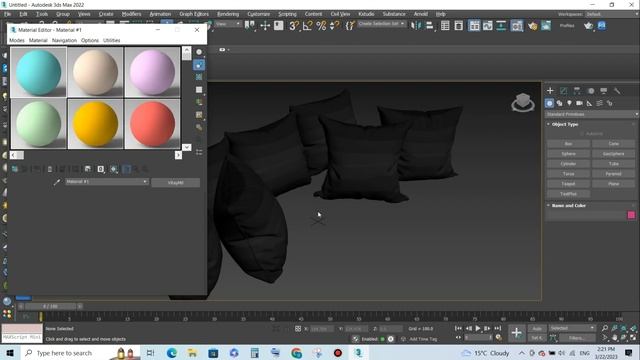This screenshot has height=360, width=640.
Task: Click the pink object color swatch
Action: [631, 215]
